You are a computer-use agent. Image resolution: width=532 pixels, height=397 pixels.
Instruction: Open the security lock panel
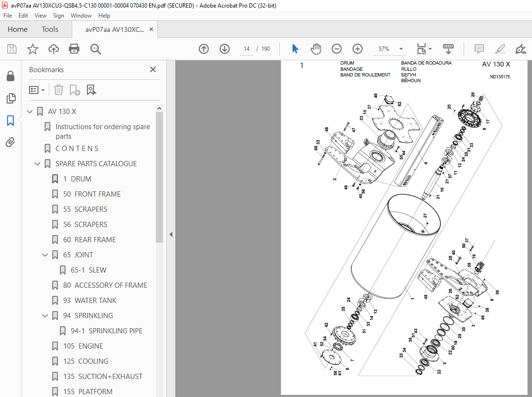[x=10, y=76]
